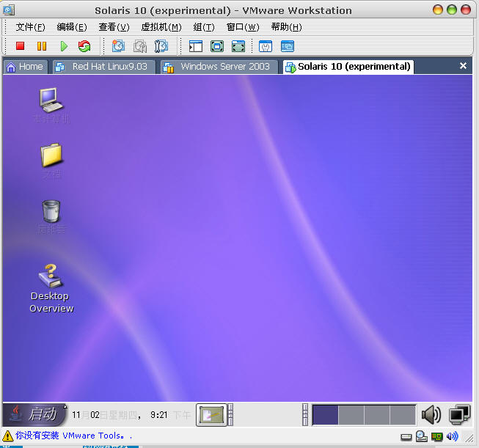Open the documents folder desktop icon
The image size is (479, 448).
pyautogui.click(x=51, y=155)
